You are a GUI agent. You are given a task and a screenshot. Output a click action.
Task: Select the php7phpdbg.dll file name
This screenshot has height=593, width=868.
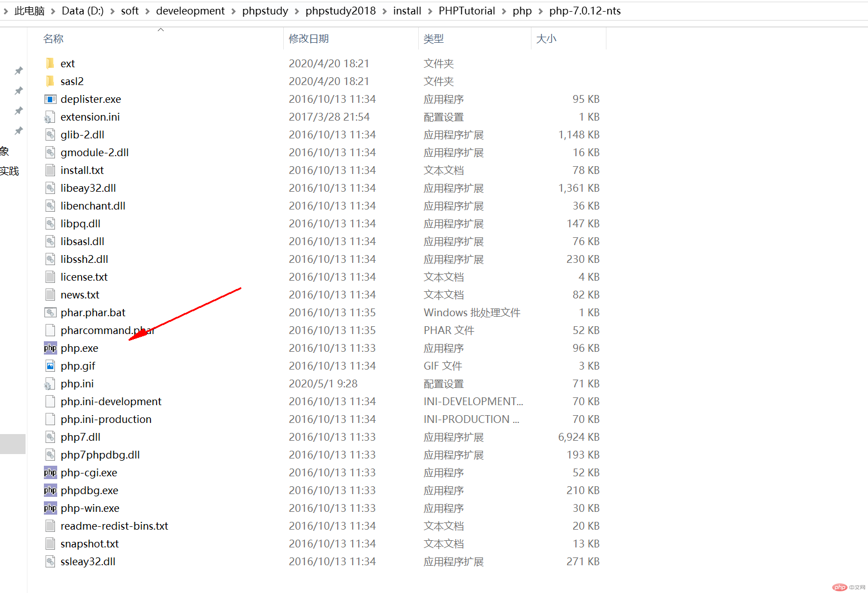tap(100, 455)
